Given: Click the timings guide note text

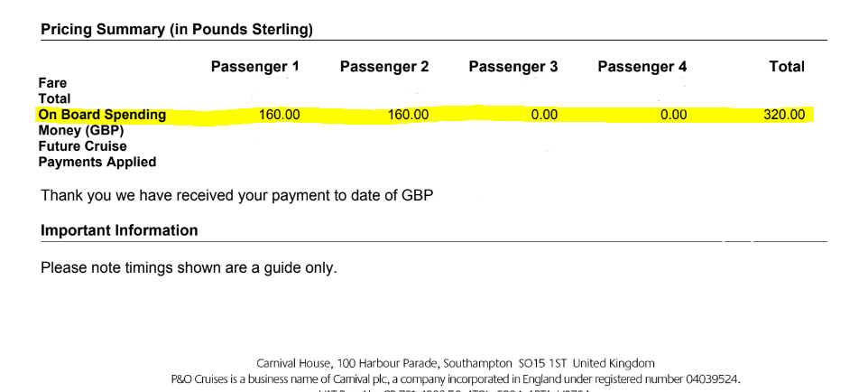Looking at the screenshot, I should [x=189, y=268].
